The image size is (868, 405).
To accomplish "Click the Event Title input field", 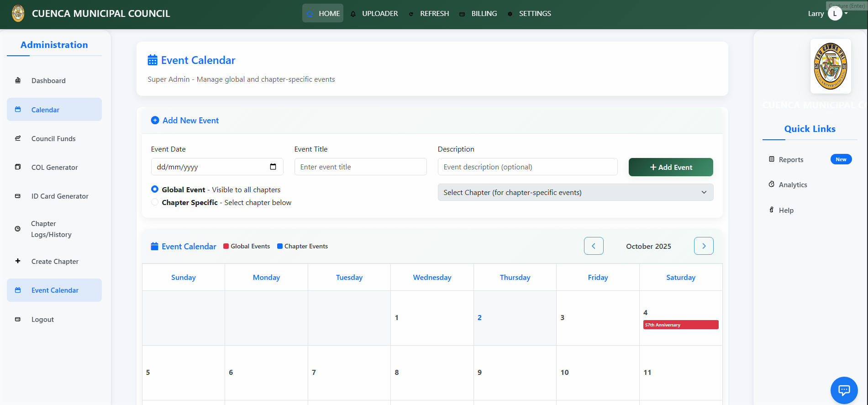I will [360, 167].
